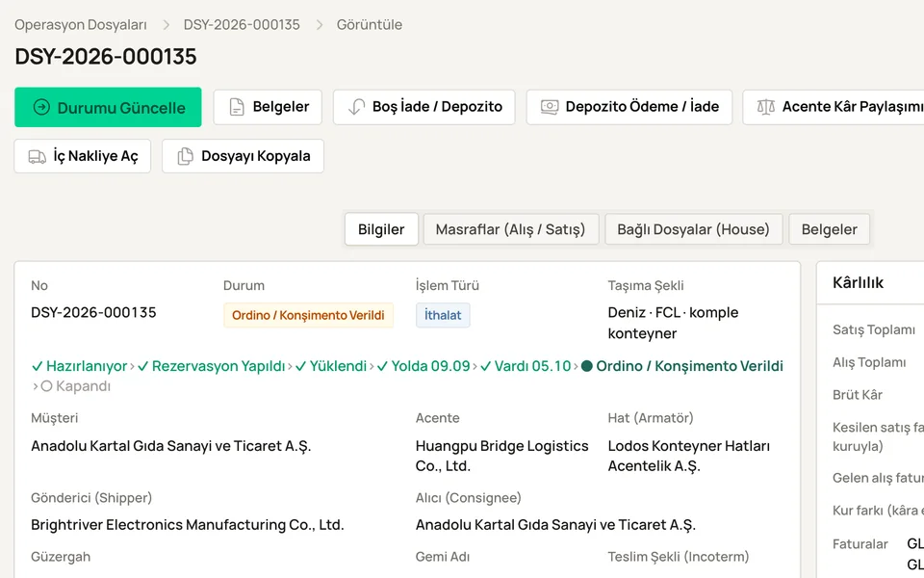The image size is (924, 578).
Task: Click the truck icon on İç Nakliye Aç
Action: (x=38, y=156)
